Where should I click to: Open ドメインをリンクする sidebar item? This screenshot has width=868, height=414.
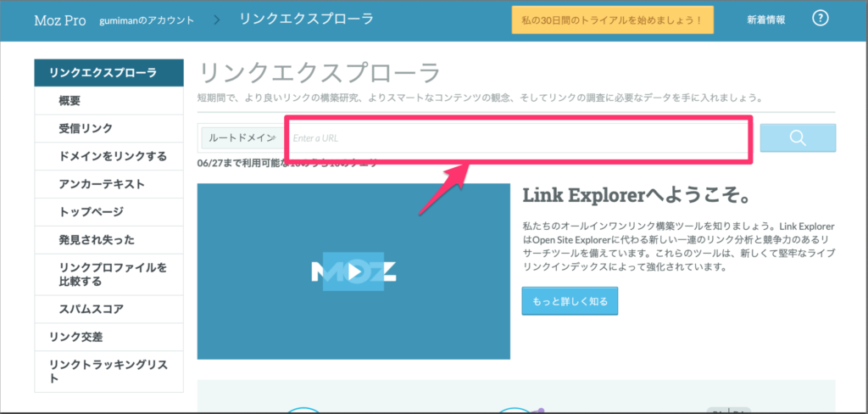113,156
